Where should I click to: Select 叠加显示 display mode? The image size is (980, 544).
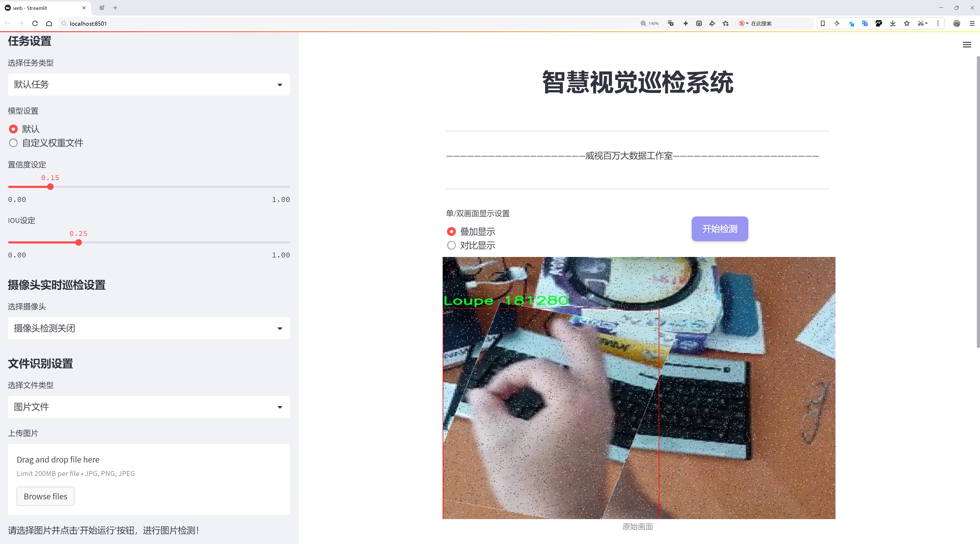tap(471, 231)
